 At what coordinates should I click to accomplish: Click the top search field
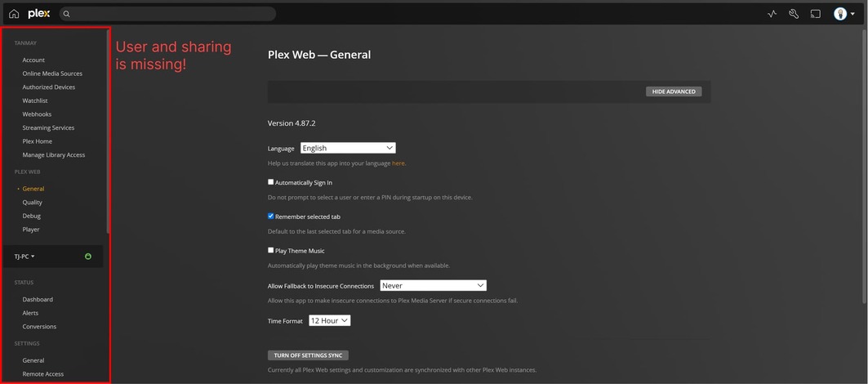coord(171,14)
